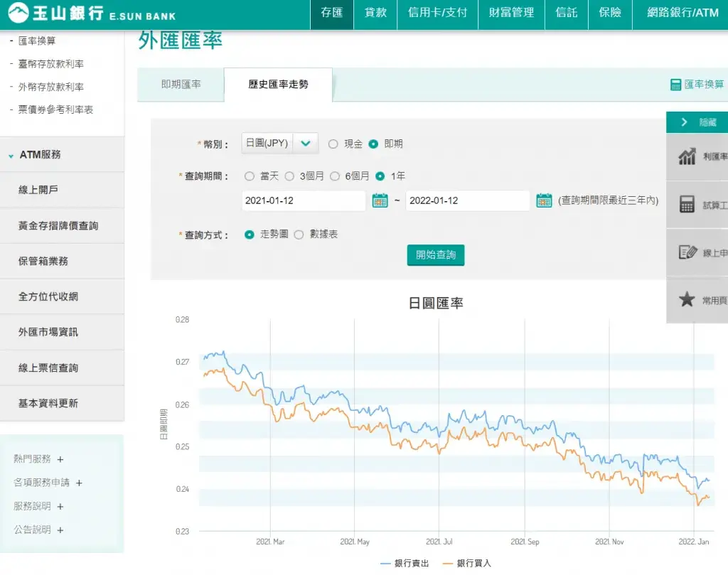Open the 保險 top menu
728x575 pixels.
pos(610,13)
